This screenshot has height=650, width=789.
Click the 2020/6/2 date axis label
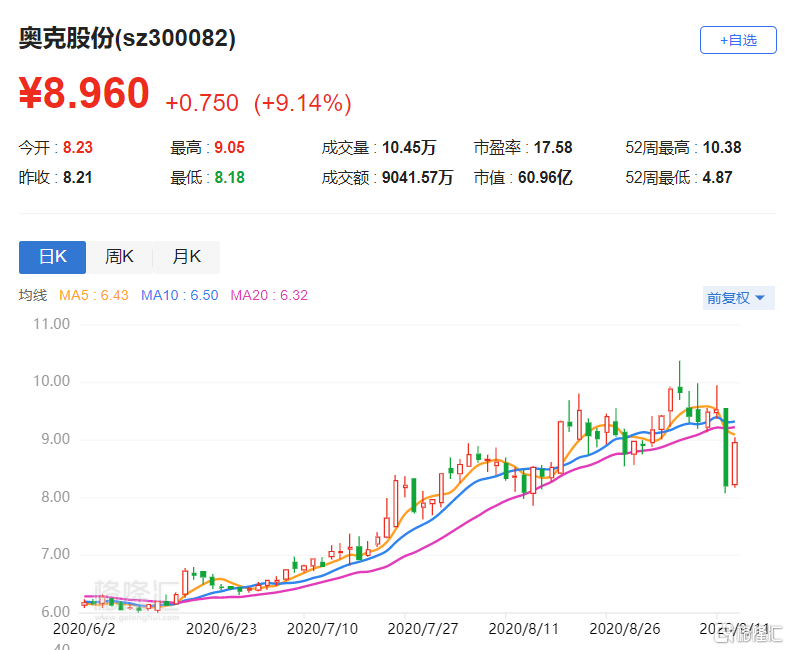pyautogui.click(x=84, y=629)
